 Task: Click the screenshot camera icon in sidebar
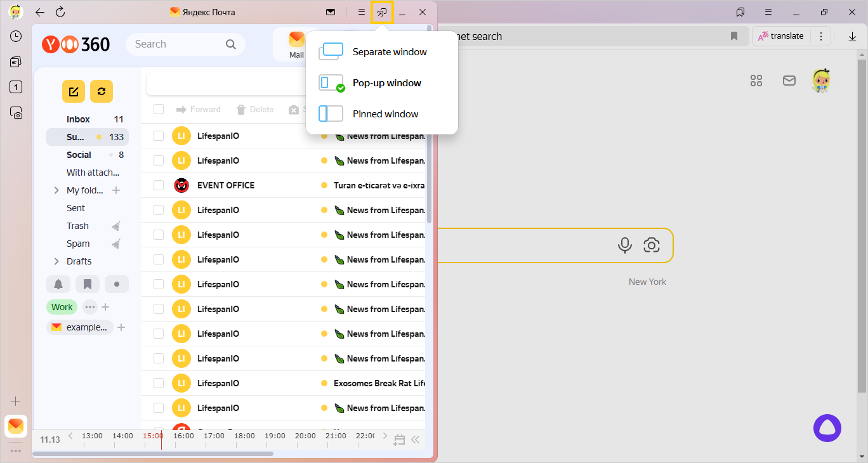[x=16, y=113]
